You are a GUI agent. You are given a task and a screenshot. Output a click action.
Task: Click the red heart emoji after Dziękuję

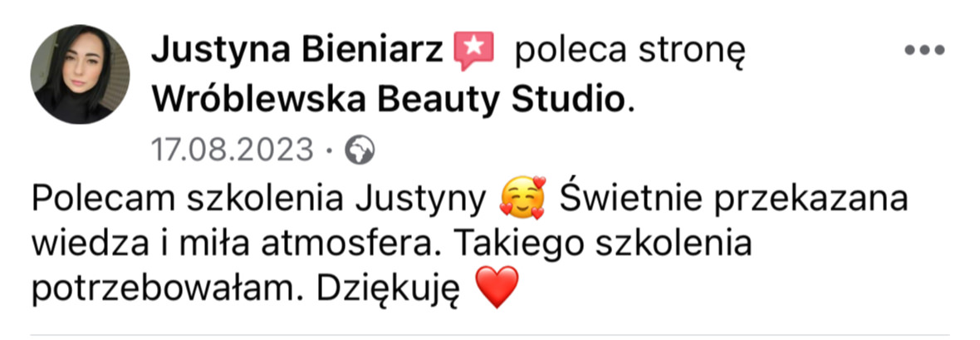497,287
